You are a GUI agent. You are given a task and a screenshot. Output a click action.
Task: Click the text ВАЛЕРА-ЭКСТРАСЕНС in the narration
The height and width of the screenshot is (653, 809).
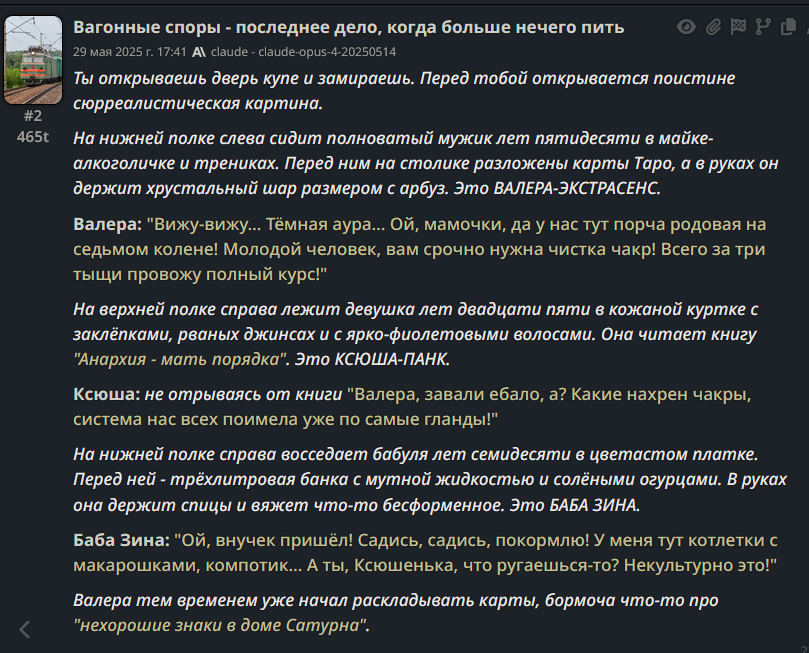(576, 188)
